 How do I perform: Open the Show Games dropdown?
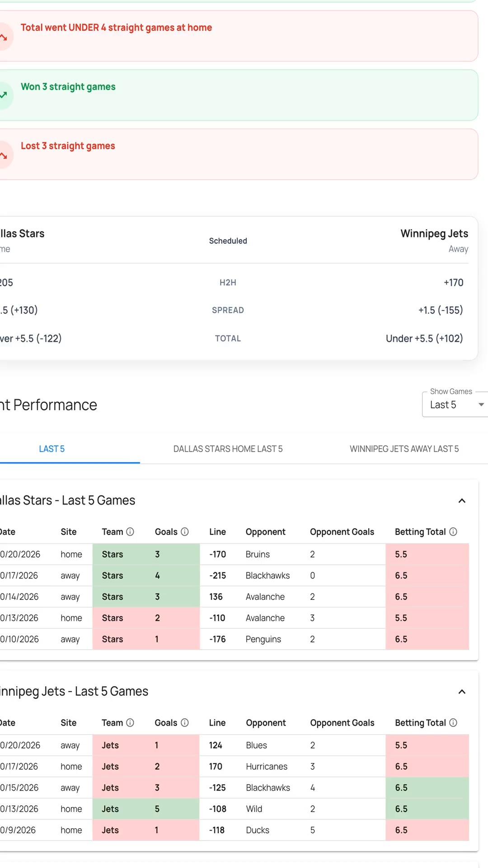click(455, 404)
